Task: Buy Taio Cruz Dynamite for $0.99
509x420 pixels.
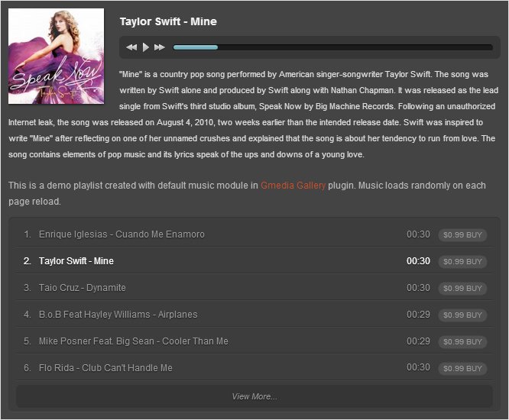Action: click(x=462, y=289)
